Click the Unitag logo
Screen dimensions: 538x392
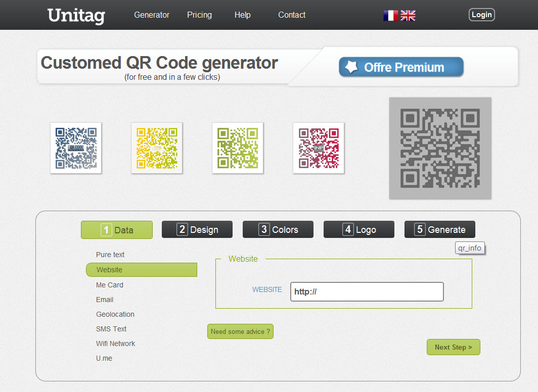[x=76, y=16]
